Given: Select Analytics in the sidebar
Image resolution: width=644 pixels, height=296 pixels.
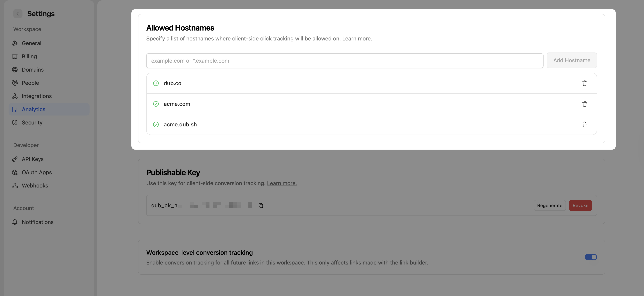Looking at the screenshot, I should [33, 109].
